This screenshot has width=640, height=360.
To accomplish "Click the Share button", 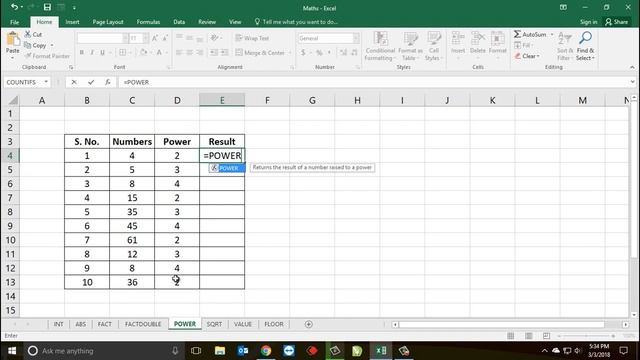I will coord(617,22).
